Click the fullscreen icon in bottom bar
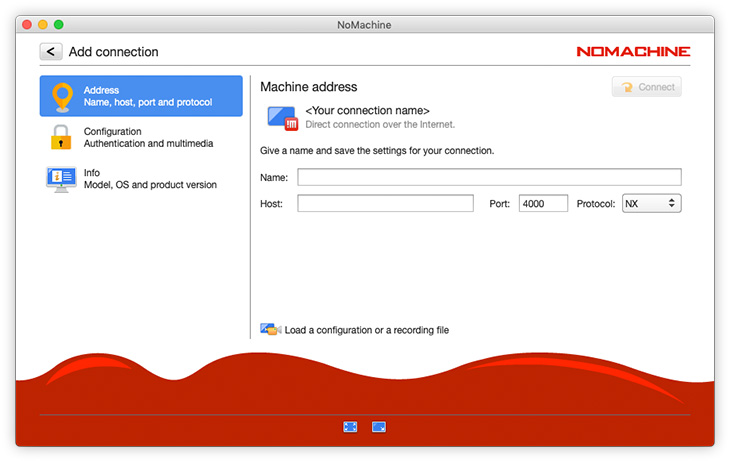This screenshot has height=461, width=730. click(350, 427)
